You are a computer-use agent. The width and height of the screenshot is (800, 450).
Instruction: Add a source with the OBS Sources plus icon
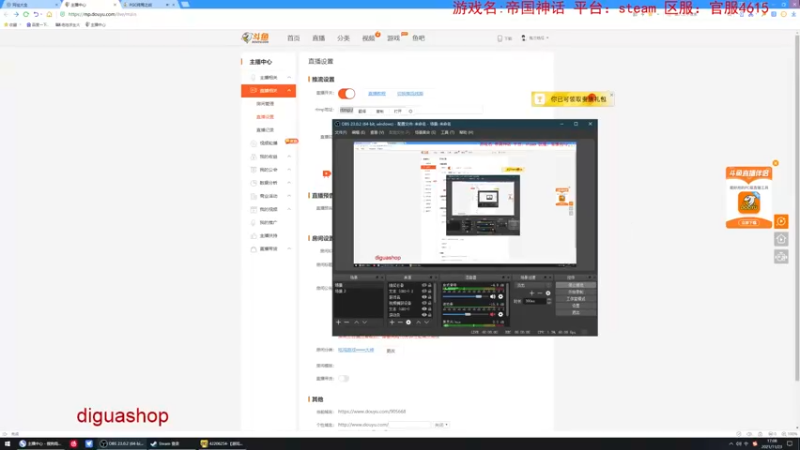click(392, 322)
